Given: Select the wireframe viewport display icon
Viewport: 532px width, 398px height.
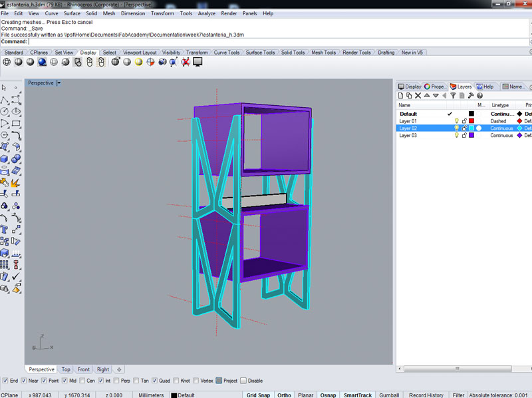Looking at the screenshot, I should click(7, 62).
